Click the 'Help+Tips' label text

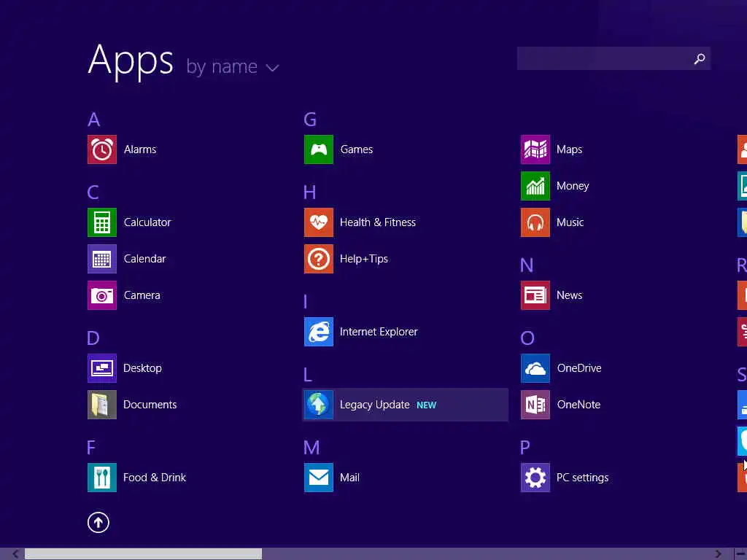pyautogui.click(x=364, y=259)
